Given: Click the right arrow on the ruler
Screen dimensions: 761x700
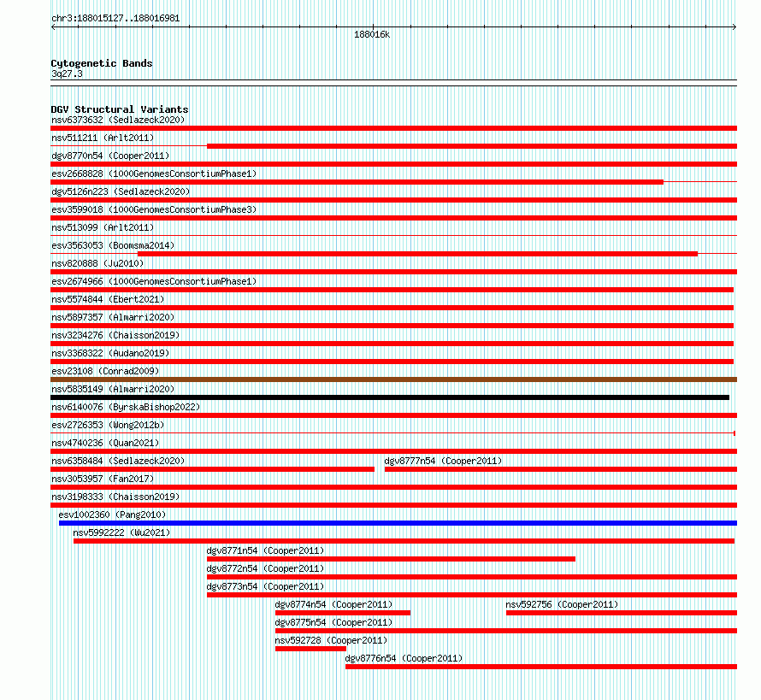Looking at the screenshot, I should point(734,27).
